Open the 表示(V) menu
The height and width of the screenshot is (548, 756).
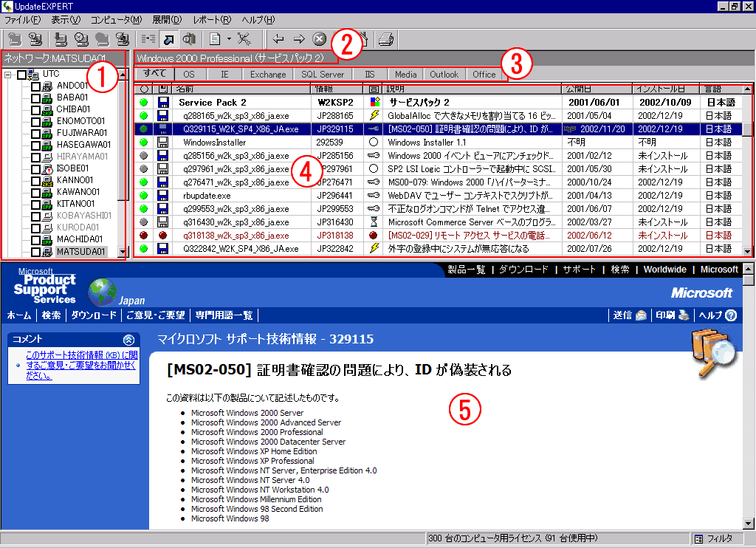[66, 20]
